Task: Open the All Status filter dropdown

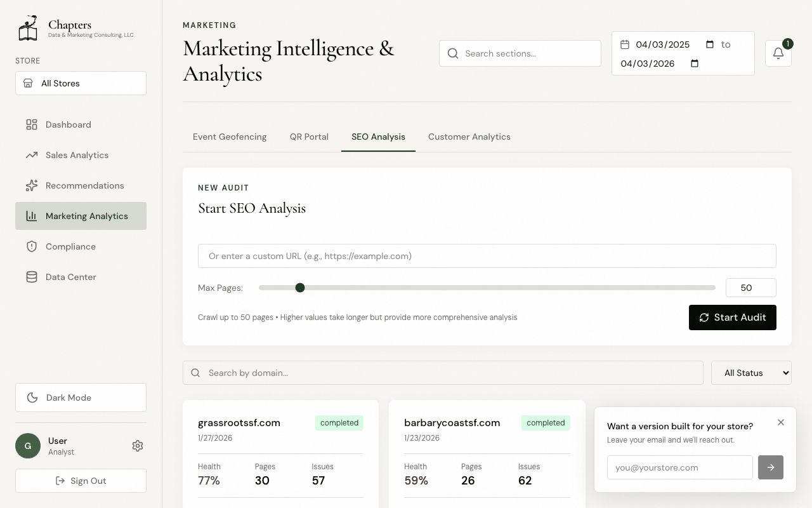Action: pos(751,373)
